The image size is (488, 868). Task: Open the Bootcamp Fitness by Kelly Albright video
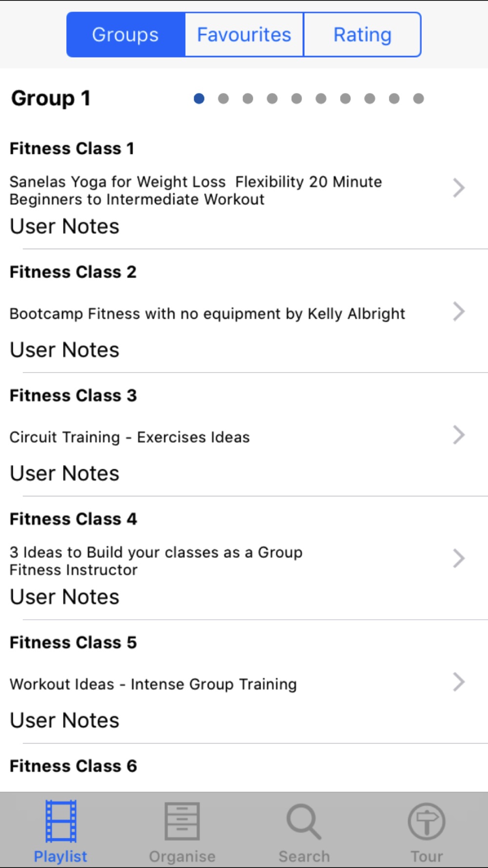point(207,314)
